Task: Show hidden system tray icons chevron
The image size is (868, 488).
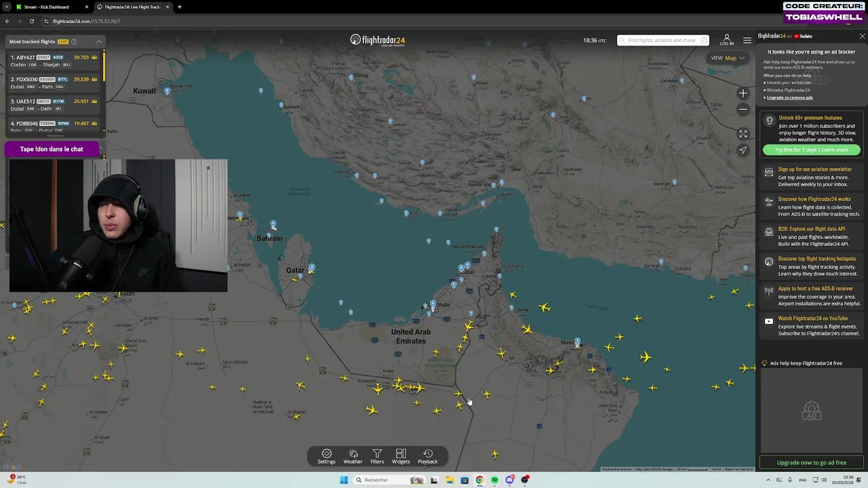Action: coord(768,480)
